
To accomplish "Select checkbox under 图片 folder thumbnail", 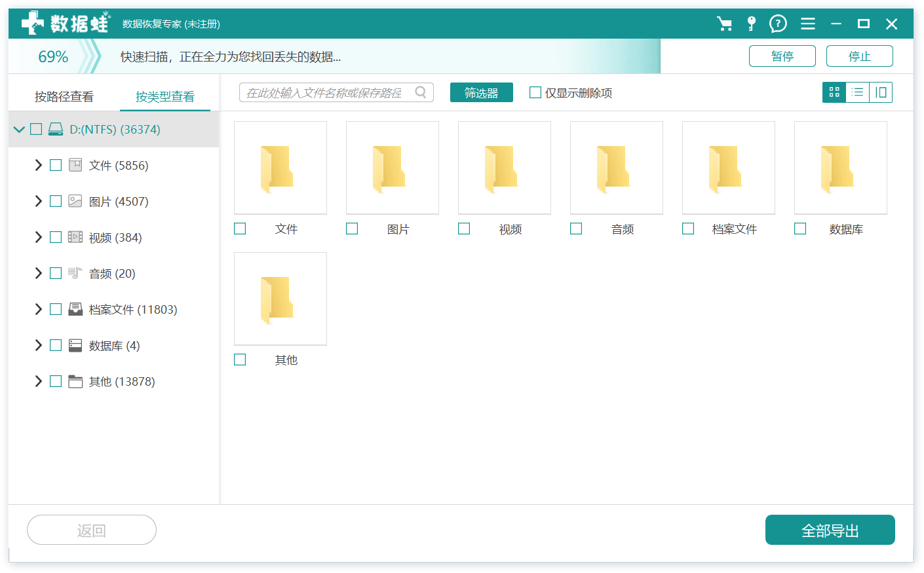I will pyautogui.click(x=352, y=229).
